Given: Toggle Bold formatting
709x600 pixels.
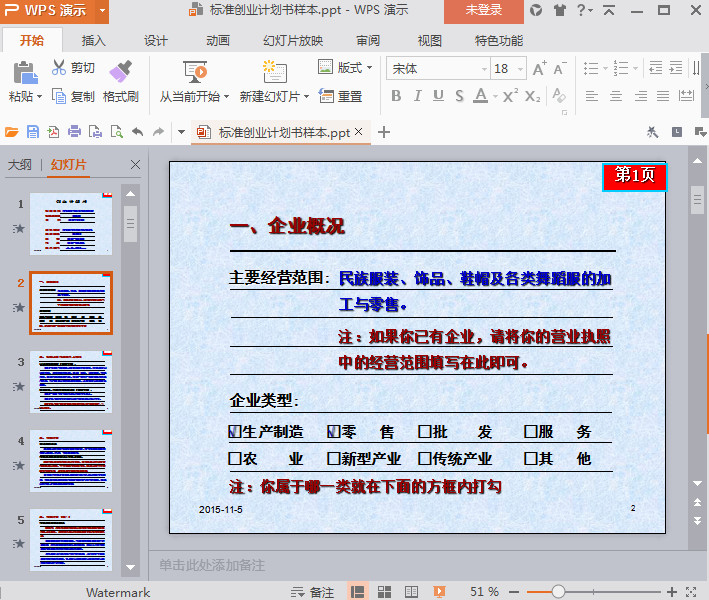Looking at the screenshot, I should pos(396,96).
